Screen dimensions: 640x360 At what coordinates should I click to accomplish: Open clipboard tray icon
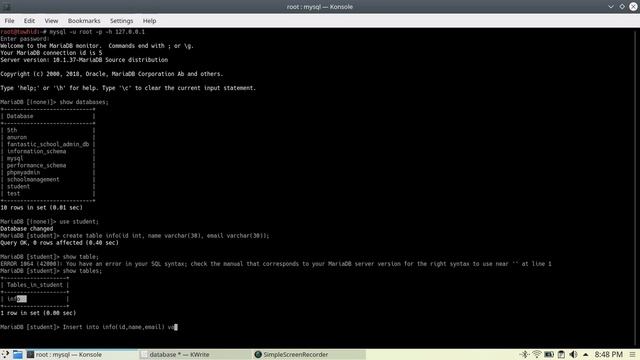561,354
